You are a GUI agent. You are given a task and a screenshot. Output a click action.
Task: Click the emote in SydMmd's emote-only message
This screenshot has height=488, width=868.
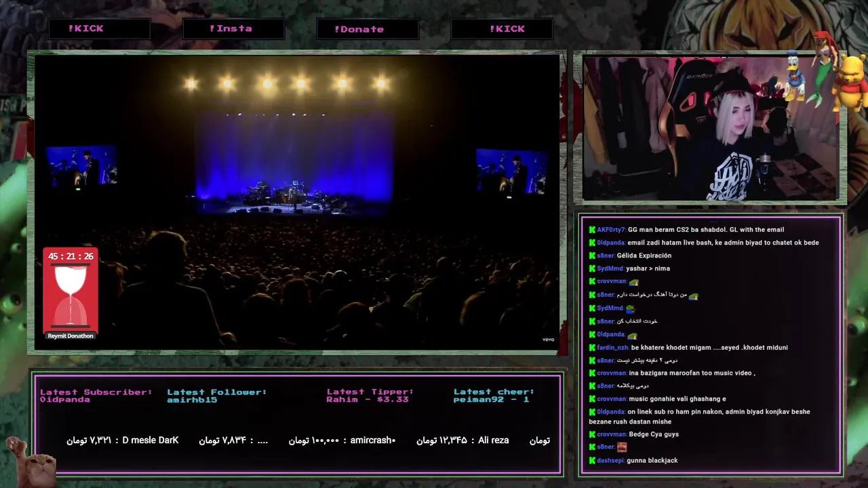(x=630, y=308)
